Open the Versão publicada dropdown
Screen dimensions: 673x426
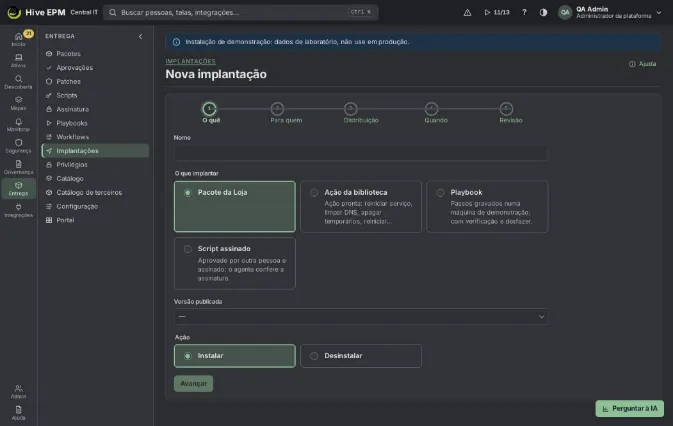[x=361, y=317]
